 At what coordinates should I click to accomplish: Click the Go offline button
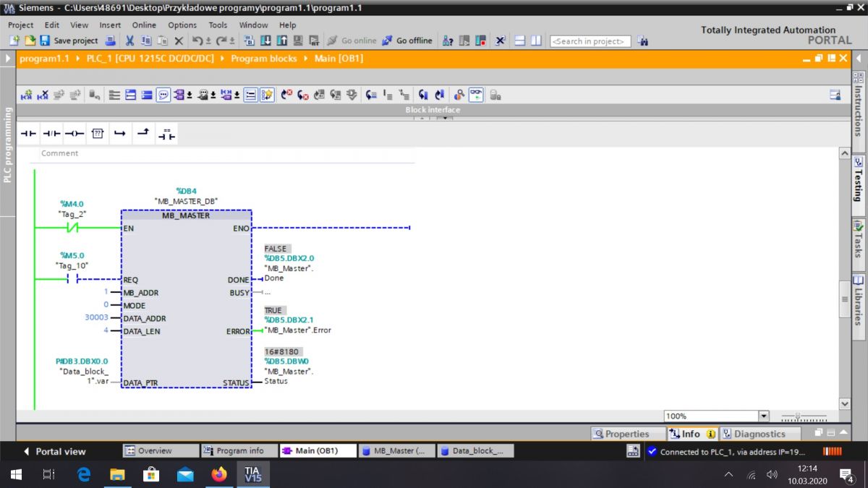tap(407, 41)
